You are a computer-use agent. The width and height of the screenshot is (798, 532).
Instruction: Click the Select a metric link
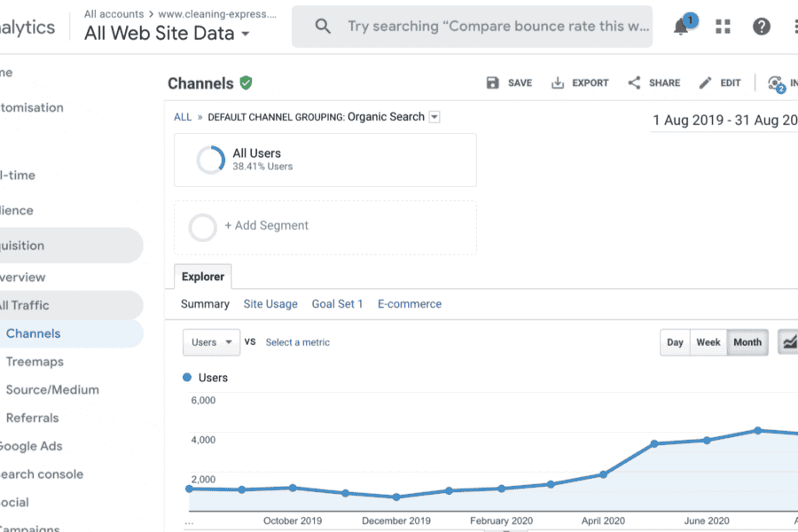[x=297, y=342]
